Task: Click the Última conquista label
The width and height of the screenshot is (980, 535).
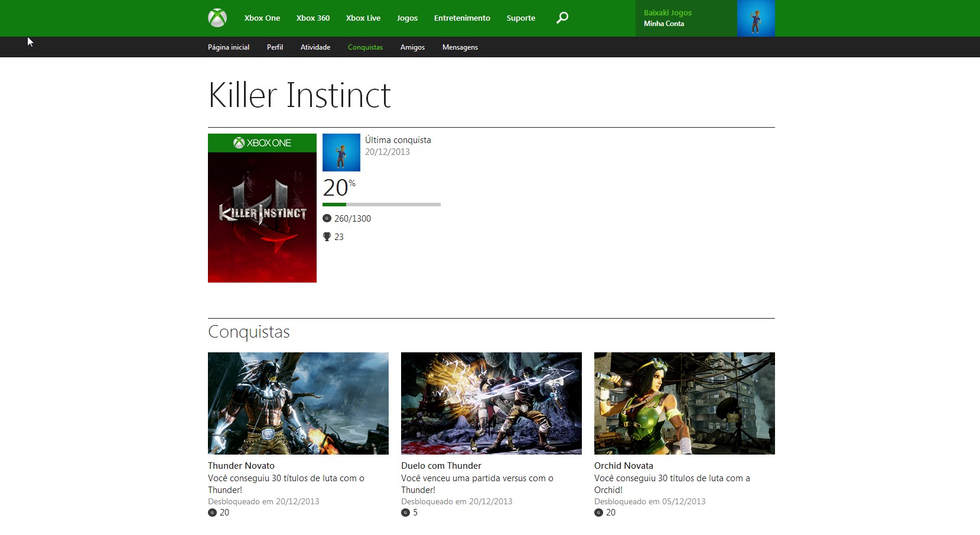Action: click(398, 140)
